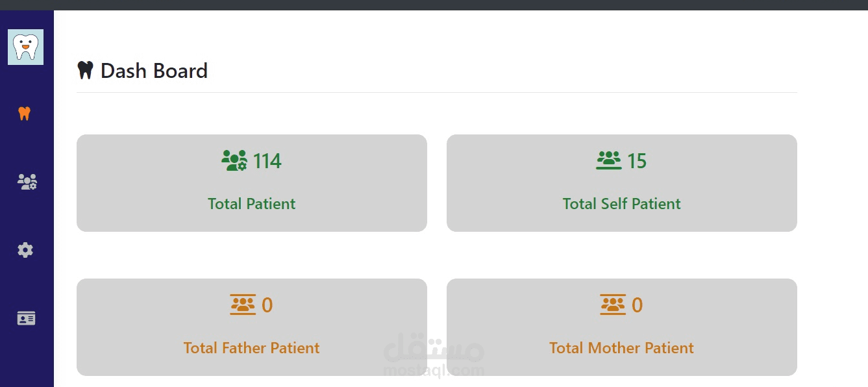Open settings gear in the sidebar
This screenshot has height=387, width=868.
click(x=25, y=250)
